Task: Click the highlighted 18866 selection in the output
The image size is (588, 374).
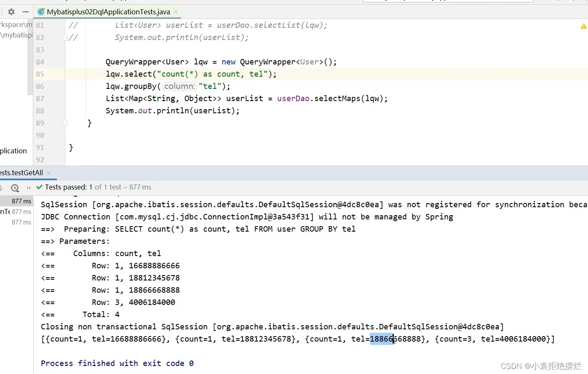Action: 382,339
